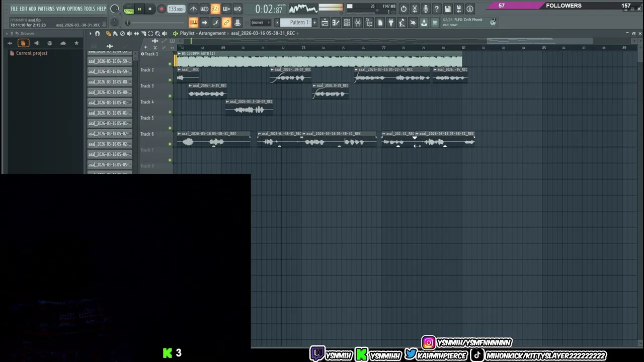Open the HELP menu

click(x=101, y=9)
